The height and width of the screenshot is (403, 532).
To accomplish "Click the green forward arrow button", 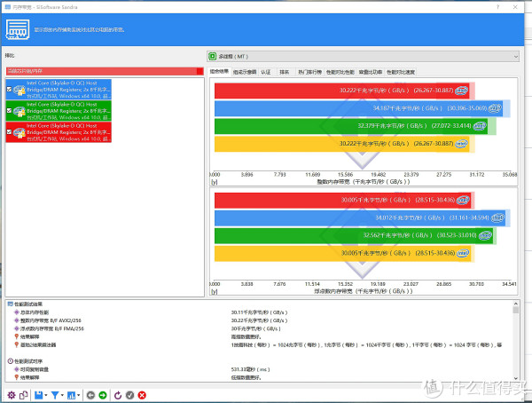I will [x=103, y=395].
